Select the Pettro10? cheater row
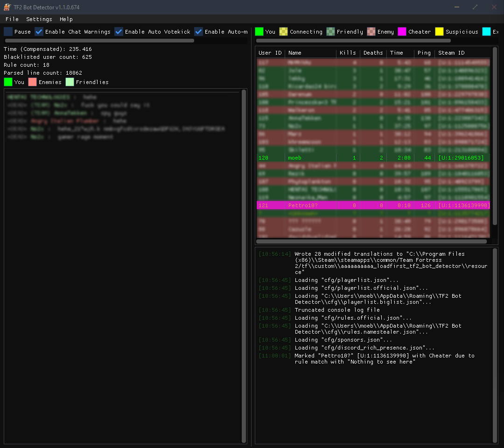 (x=373, y=205)
